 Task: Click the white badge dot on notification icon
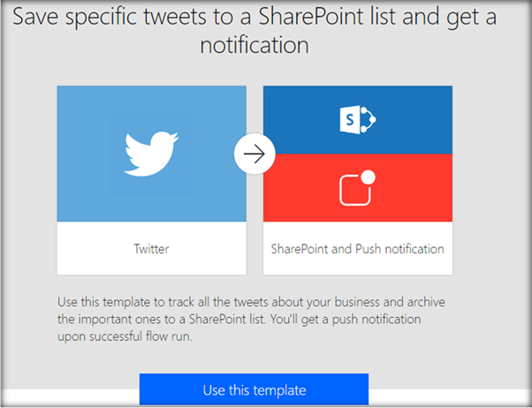coord(369,177)
